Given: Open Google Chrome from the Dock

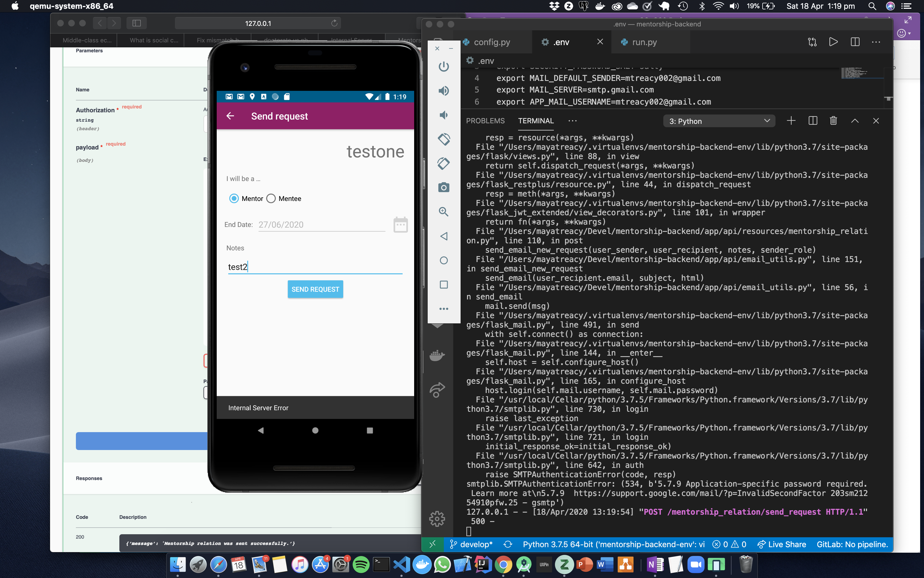Looking at the screenshot, I should [503, 564].
